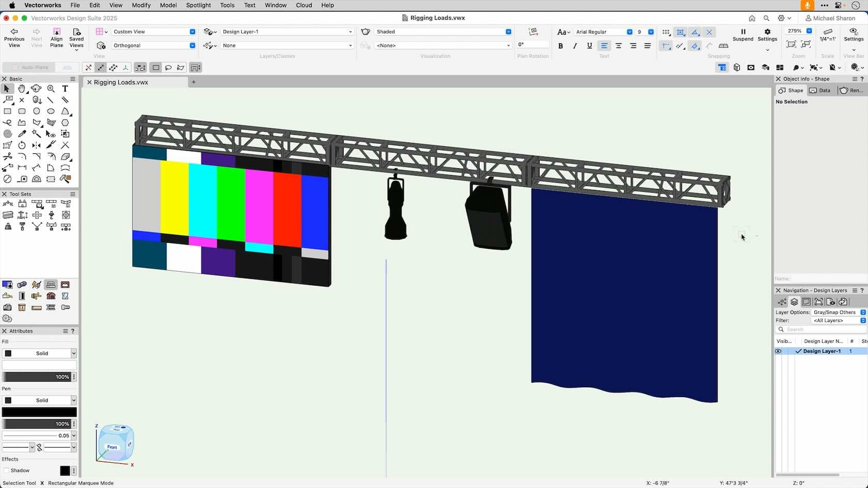Click the black pen color swatch
This screenshot has width=868, height=488.
click(40, 412)
